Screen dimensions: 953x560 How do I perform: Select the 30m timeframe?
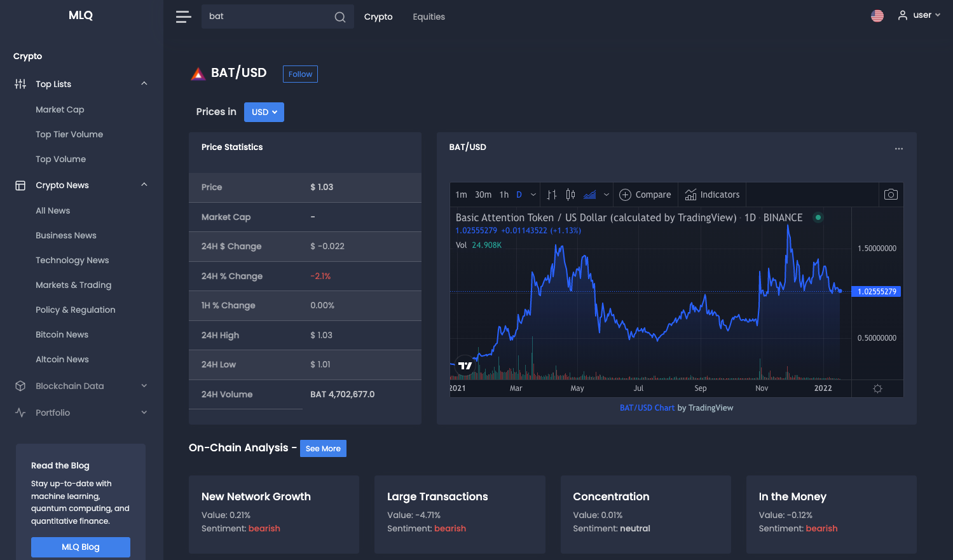point(483,195)
